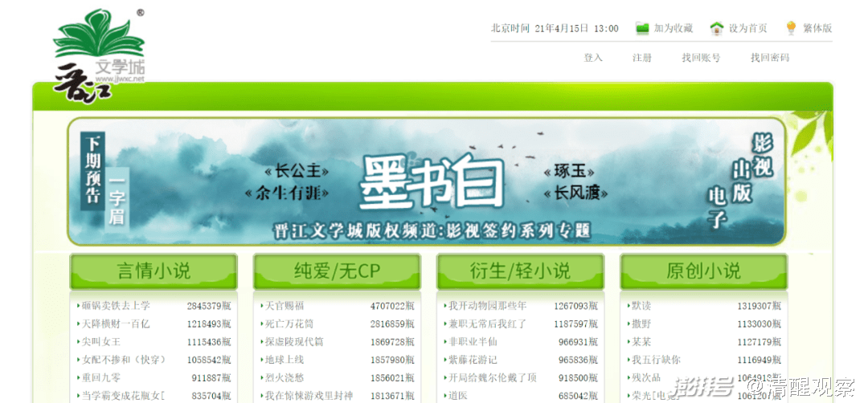Open novel 探虚陵现代篇
This screenshot has height=403, width=868.
point(294,342)
